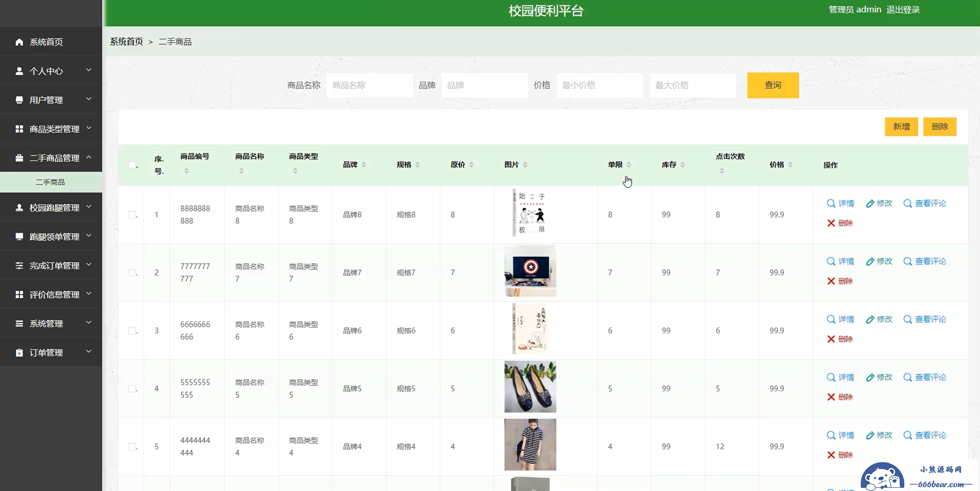
Task: Delete row 2 using red 删除
Action: click(840, 281)
